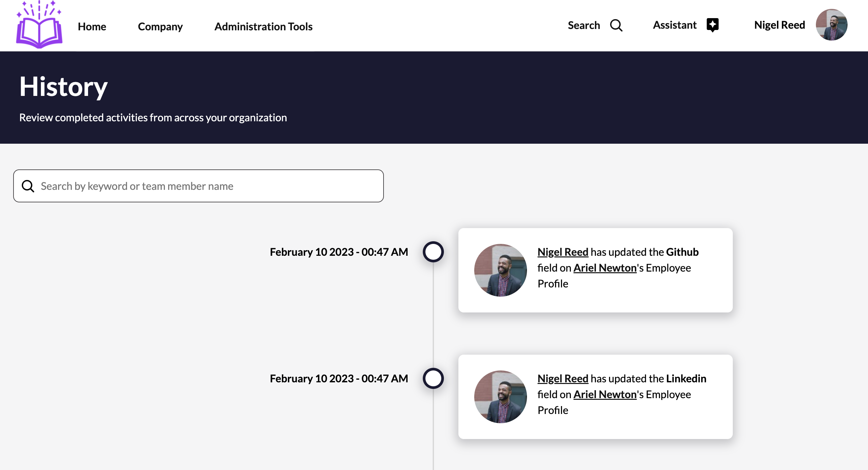This screenshot has width=868, height=470.
Task: Open Ariel Newton link in Linkedin entry
Action: click(604, 394)
